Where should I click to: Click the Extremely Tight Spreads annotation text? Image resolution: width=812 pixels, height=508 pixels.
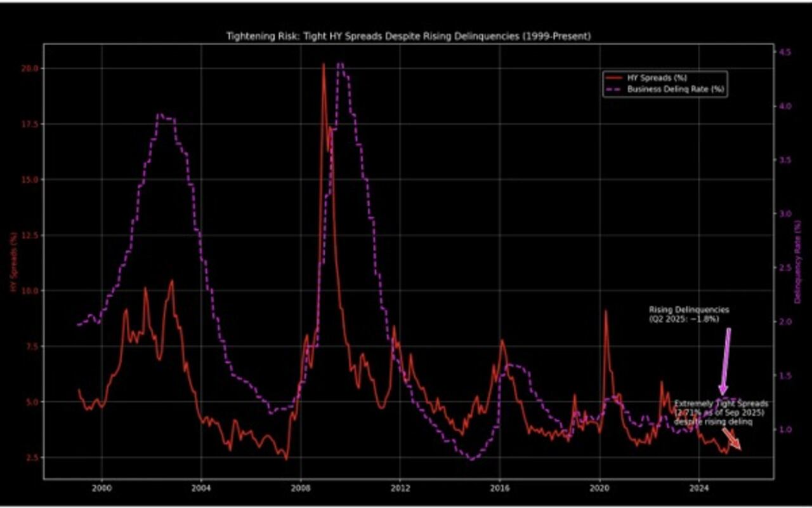[721, 412]
